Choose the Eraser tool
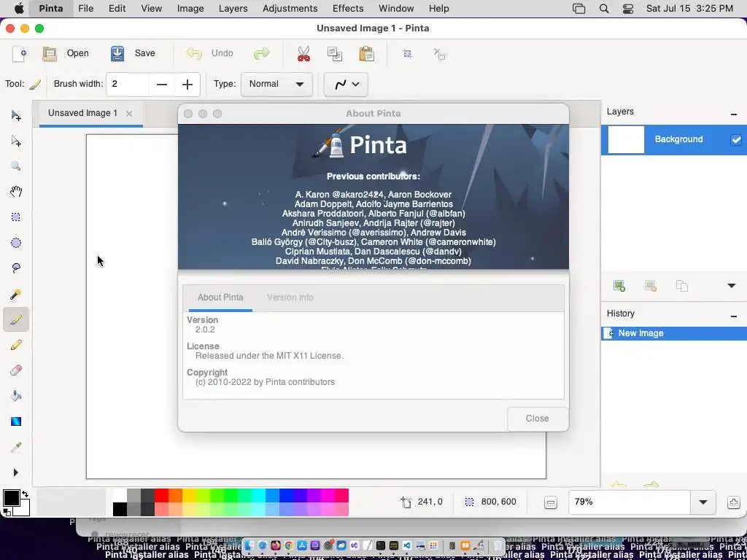The height and width of the screenshot is (560, 747). point(16,370)
